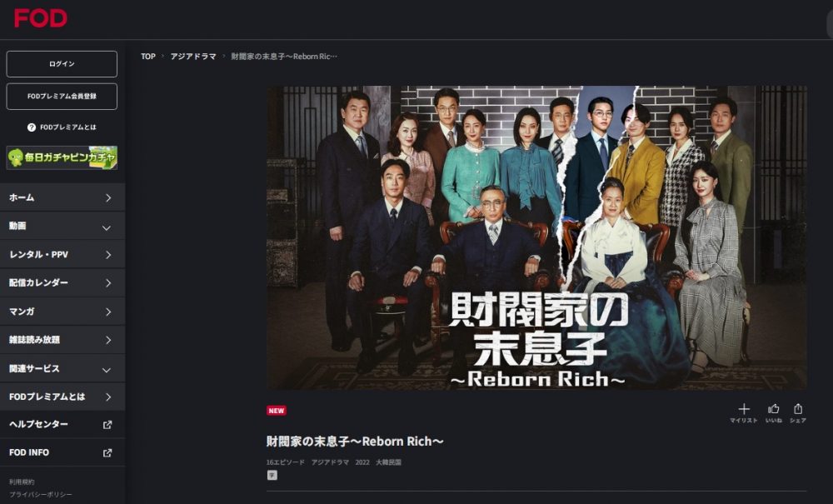833x504 pixels.
Task: Select マンガ menu item
Action: 62,312
